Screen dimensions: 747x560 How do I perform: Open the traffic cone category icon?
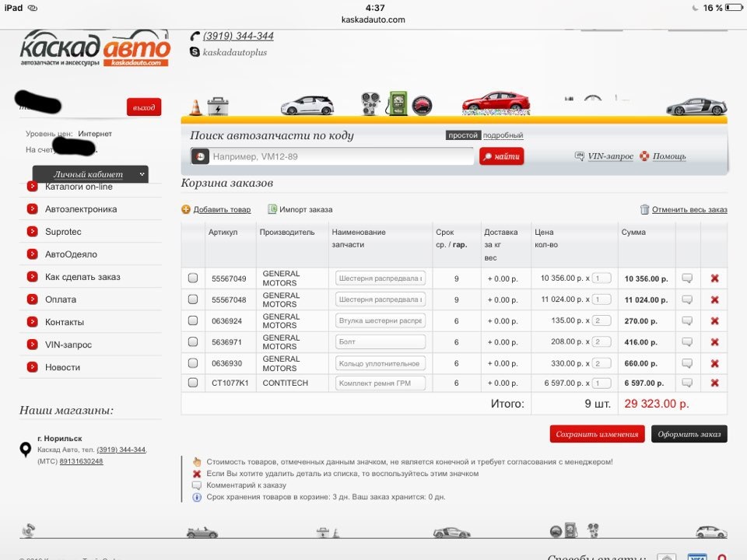point(196,107)
